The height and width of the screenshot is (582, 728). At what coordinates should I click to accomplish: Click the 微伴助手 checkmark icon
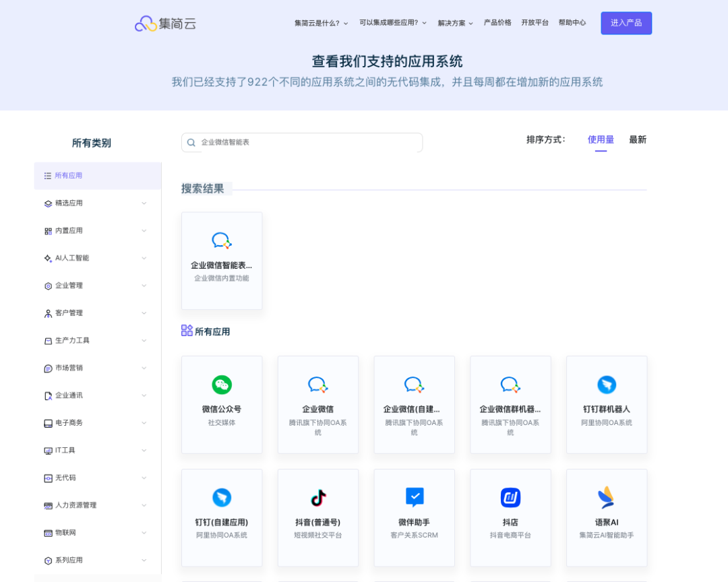(x=414, y=497)
